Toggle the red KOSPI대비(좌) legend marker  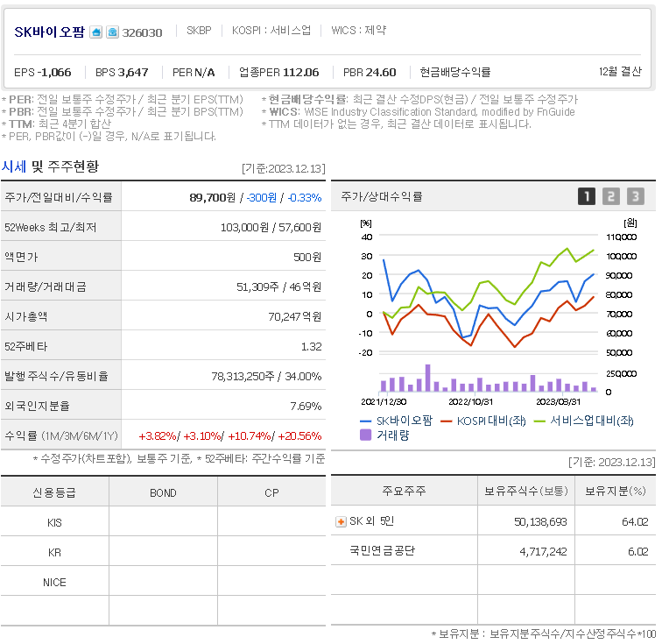click(x=447, y=421)
